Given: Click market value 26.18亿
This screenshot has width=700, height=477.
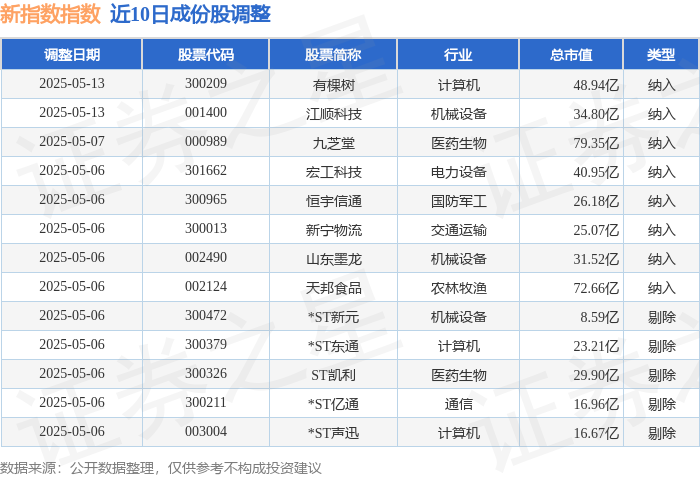Looking at the screenshot, I should click(x=596, y=201).
